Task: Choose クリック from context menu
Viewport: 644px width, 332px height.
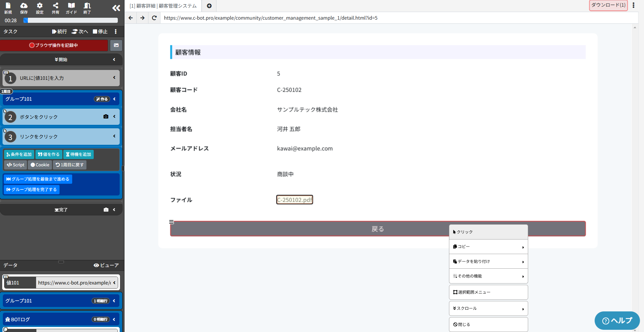Action: [488, 232]
